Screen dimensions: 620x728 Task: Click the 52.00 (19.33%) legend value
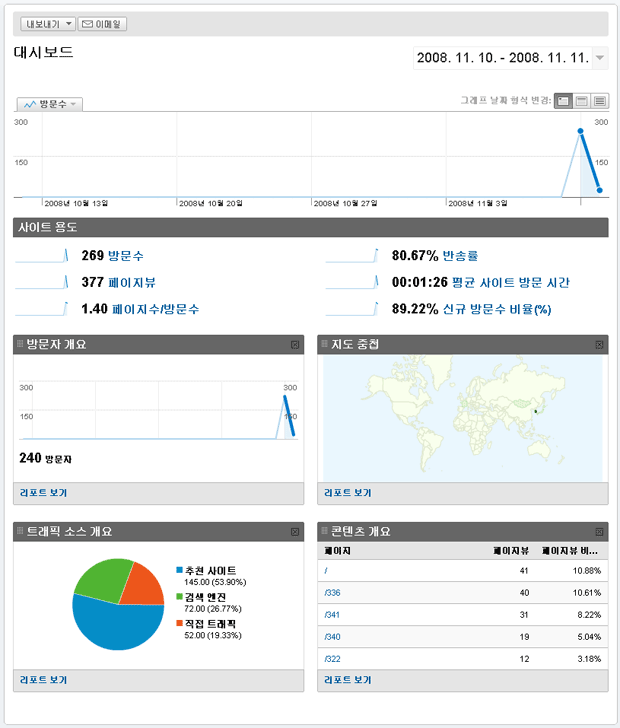[213, 635]
